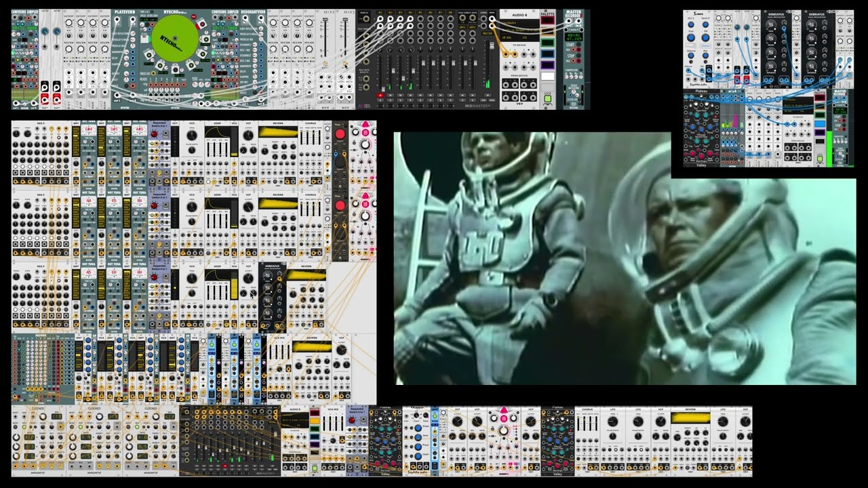Click the D#5 Hot Tuna tuner display
This screenshot has width=868, height=488.
114,130
